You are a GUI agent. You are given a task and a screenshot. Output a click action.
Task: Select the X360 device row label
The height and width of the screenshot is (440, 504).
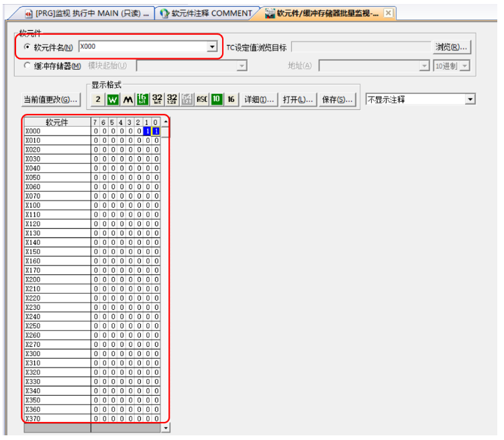pyautogui.click(x=58, y=410)
